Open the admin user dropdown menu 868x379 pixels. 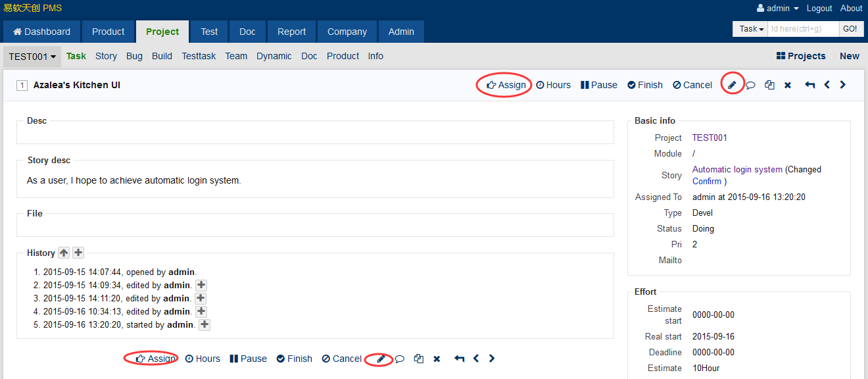(778, 9)
